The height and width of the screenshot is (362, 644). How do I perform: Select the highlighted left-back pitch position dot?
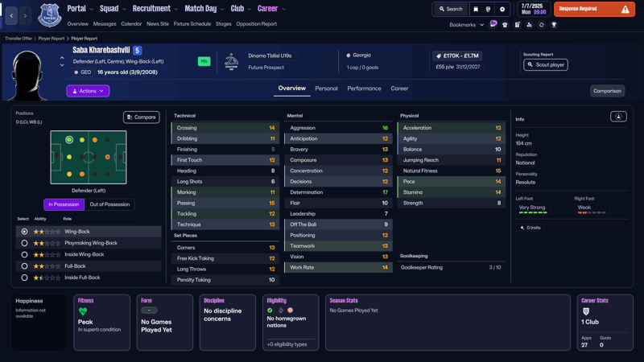[x=69, y=140]
